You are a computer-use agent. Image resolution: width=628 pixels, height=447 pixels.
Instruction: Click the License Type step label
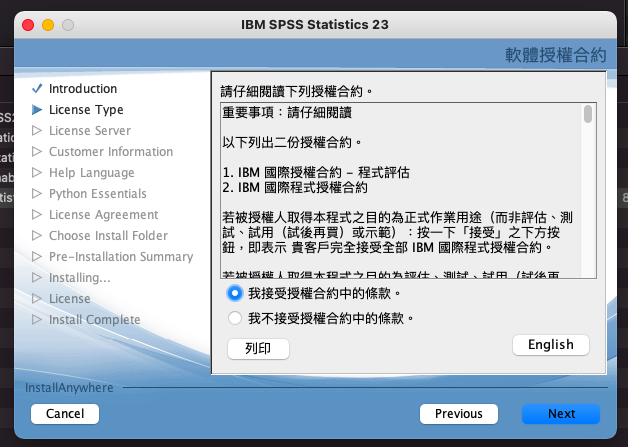tap(86, 110)
